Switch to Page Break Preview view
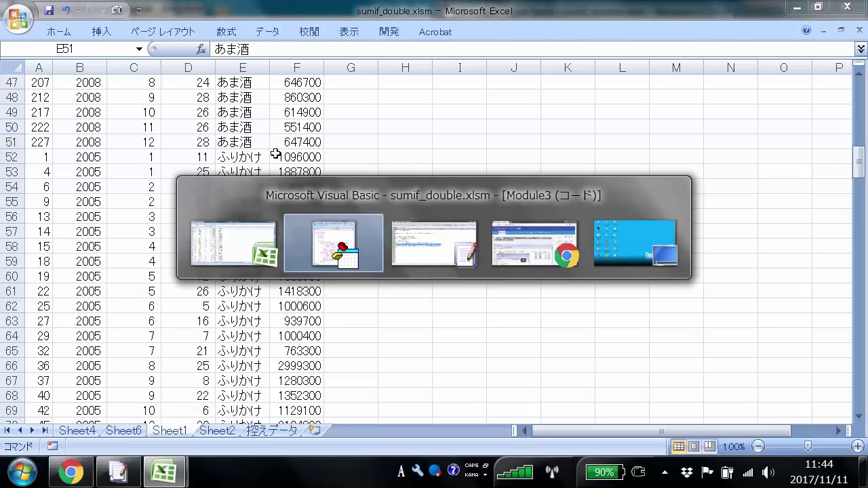868x488 pixels. 709,446
